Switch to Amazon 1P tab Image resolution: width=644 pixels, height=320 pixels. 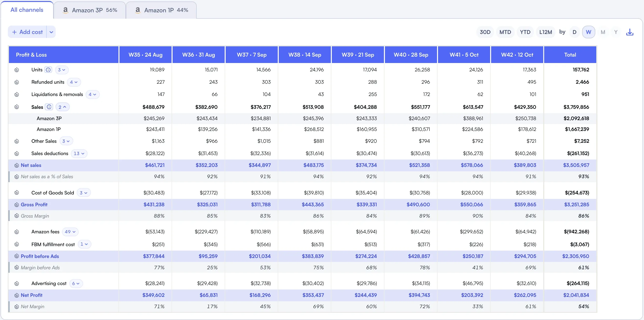coord(161,10)
